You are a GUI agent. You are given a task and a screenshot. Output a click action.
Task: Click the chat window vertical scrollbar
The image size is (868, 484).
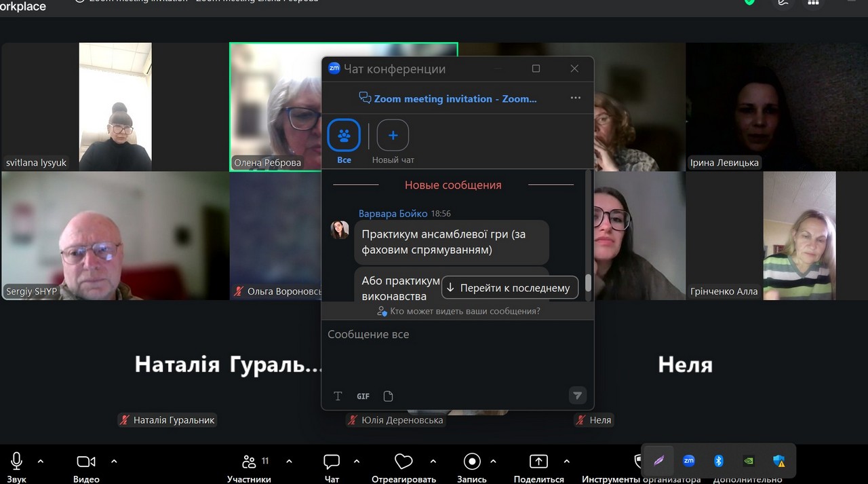589,282
